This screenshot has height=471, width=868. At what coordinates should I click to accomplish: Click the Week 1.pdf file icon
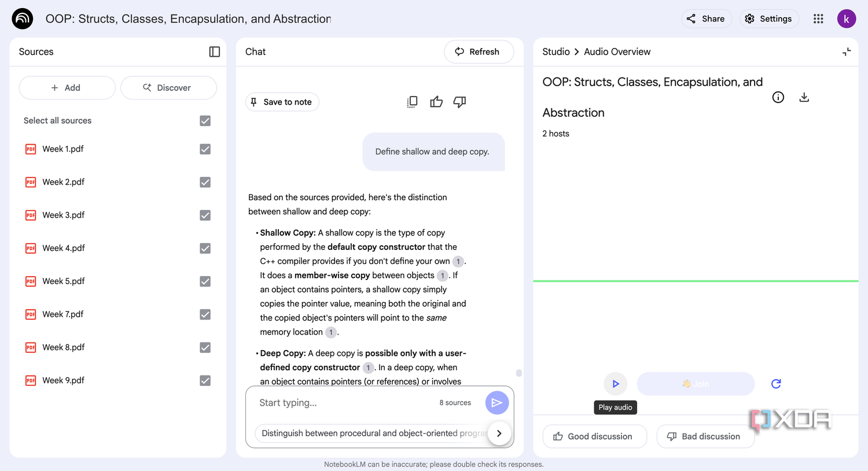31,149
